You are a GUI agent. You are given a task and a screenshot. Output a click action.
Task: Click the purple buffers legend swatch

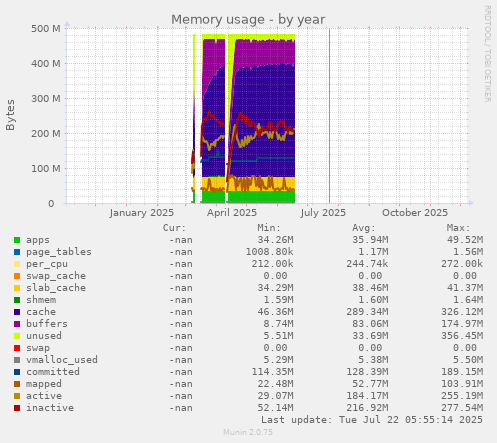(x=17, y=324)
